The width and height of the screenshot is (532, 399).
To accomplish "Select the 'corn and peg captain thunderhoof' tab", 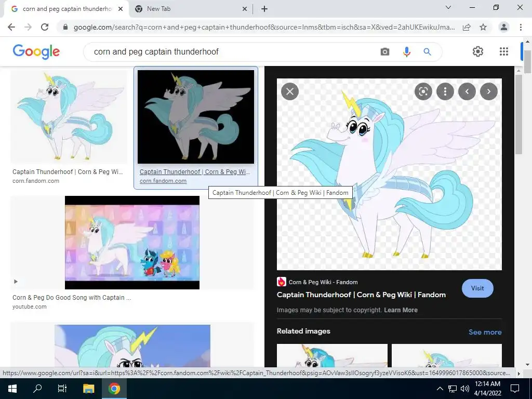I will coord(66,9).
